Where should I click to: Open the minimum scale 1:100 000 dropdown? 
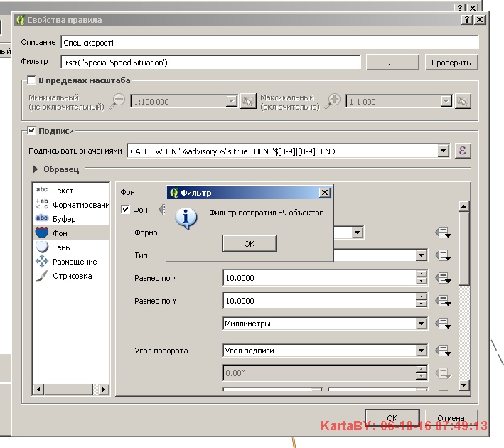pyautogui.click(x=231, y=101)
